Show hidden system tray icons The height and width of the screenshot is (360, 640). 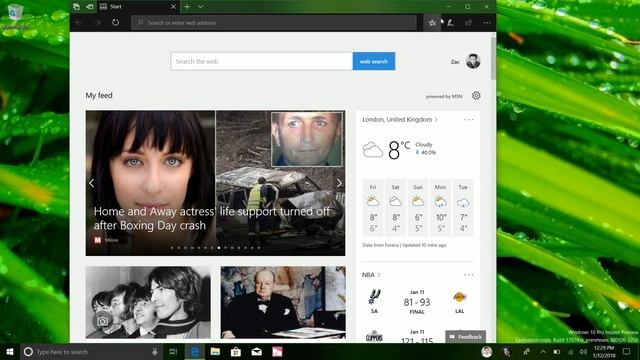[543, 351]
